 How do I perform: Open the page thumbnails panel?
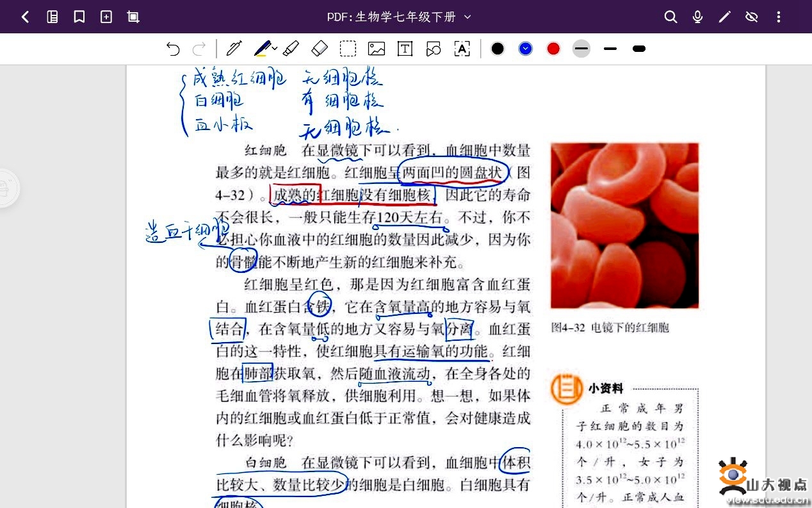pyautogui.click(x=53, y=17)
